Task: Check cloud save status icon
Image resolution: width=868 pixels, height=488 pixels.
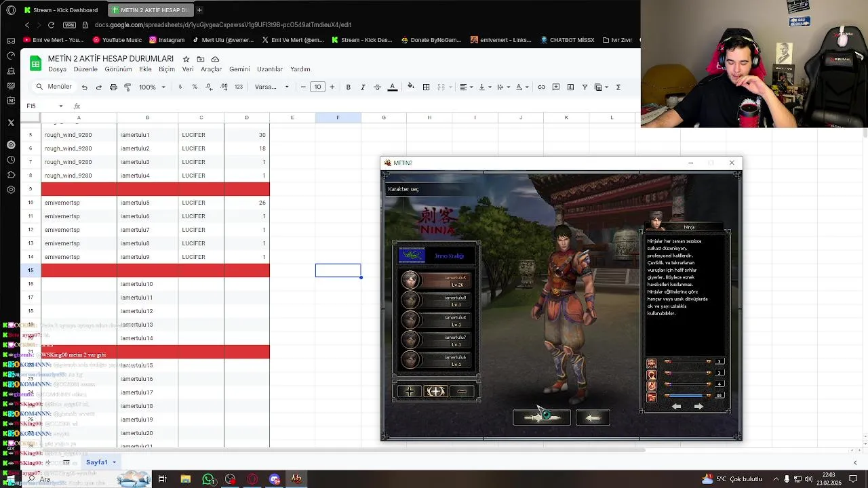Action: pos(215,59)
